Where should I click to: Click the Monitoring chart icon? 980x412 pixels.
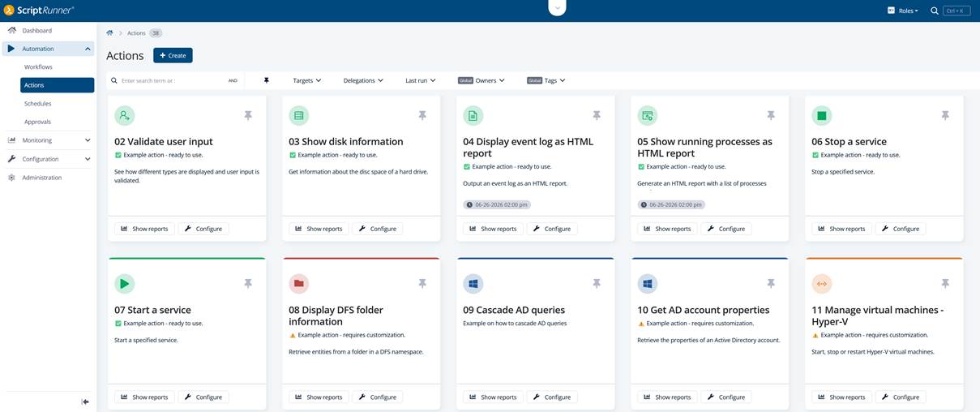pos(11,140)
